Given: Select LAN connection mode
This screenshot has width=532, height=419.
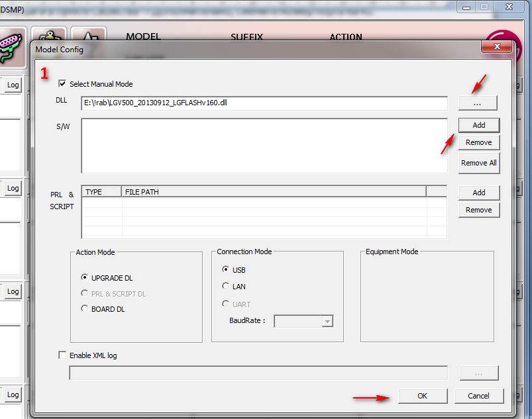Looking at the screenshot, I should click(x=225, y=286).
